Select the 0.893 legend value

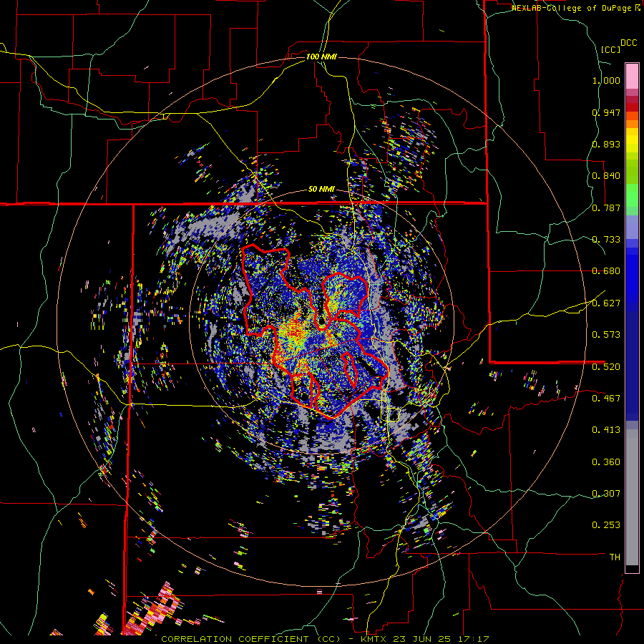coord(606,144)
